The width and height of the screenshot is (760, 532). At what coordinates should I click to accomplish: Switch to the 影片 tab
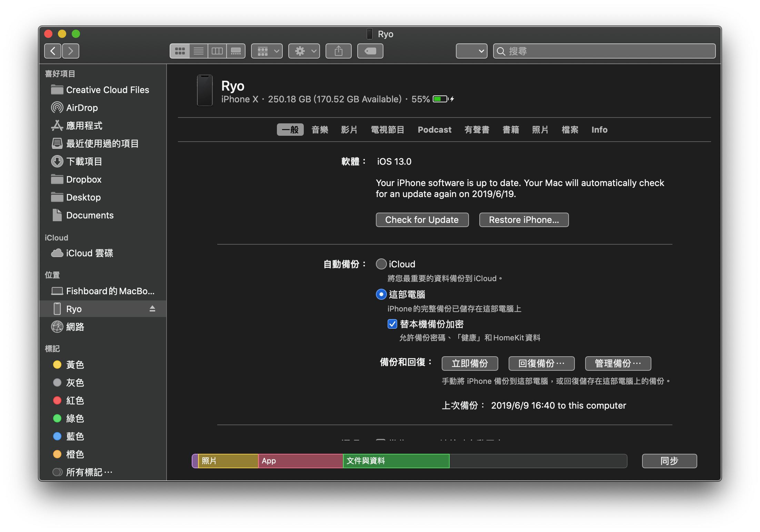pyautogui.click(x=349, y=130)
